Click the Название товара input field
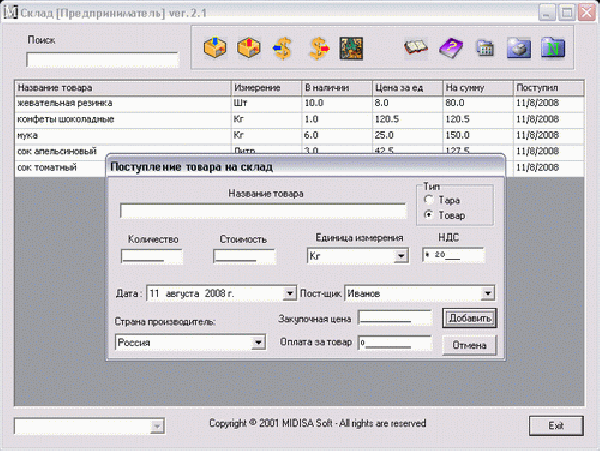Image resolution: width=600 pixels, height=451 pixels. tap(262, 211)
